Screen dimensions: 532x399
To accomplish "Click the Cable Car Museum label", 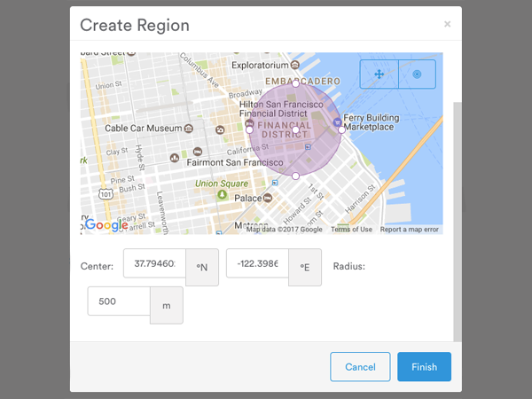I will (143, 129).
